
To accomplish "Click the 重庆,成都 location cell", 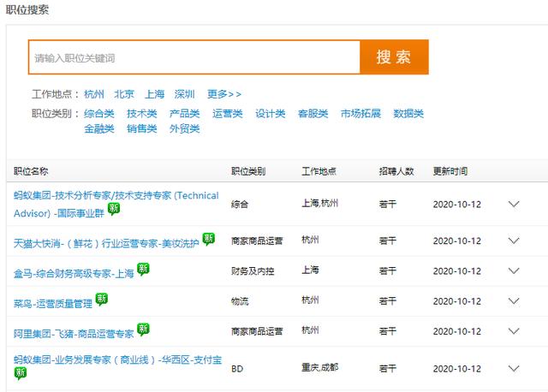I will pos(319,367).
